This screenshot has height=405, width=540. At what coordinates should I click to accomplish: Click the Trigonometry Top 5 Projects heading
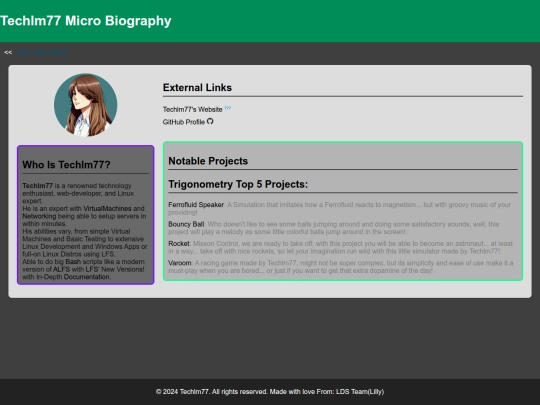click(238, 184)
